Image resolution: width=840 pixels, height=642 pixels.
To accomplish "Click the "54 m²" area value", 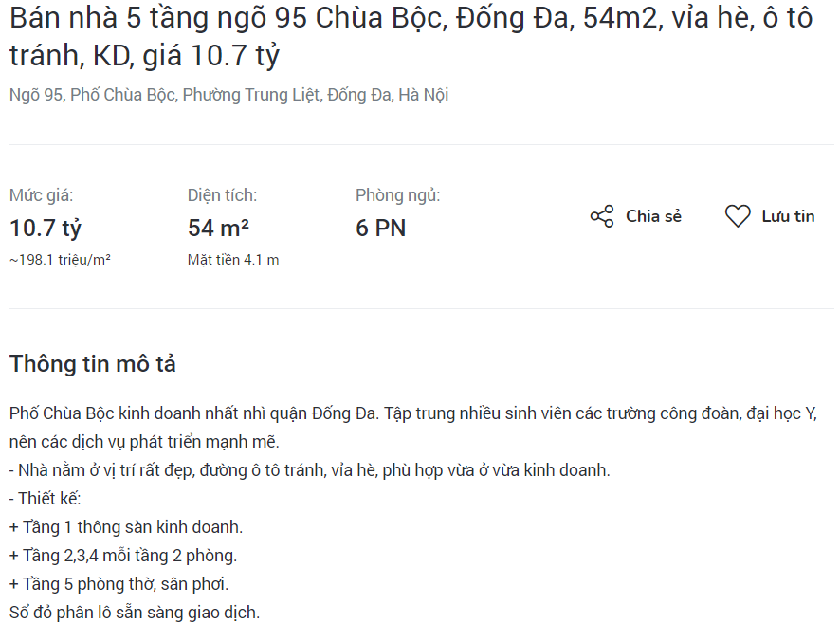I will tap(218, 229).
